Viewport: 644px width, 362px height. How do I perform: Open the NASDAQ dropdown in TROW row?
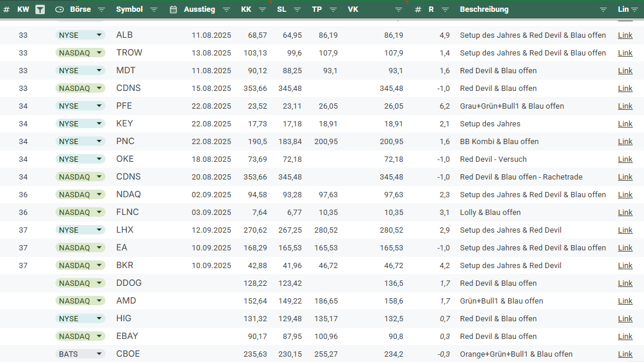98,53
